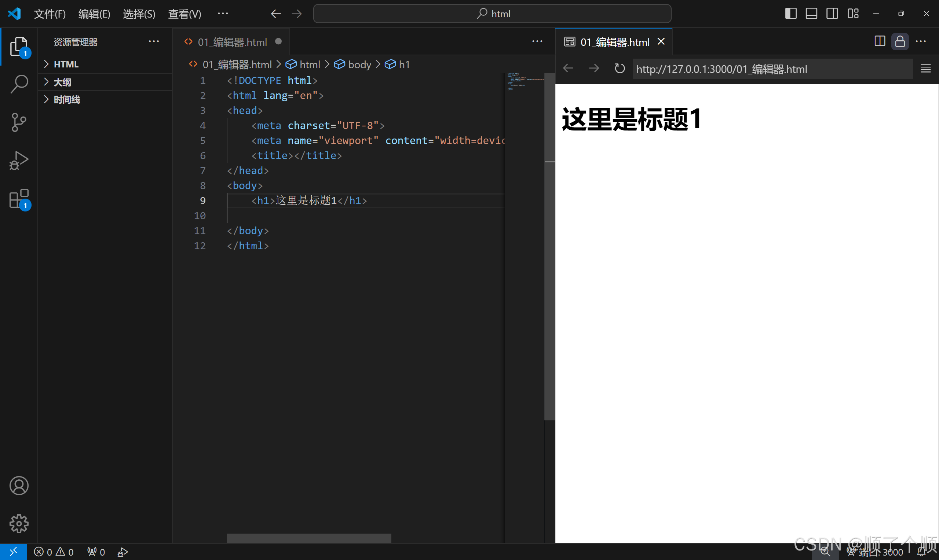The image size is (939, 560).
Task: Close the 01_编辑器.html preview tab
Action: tap(661, 41)
